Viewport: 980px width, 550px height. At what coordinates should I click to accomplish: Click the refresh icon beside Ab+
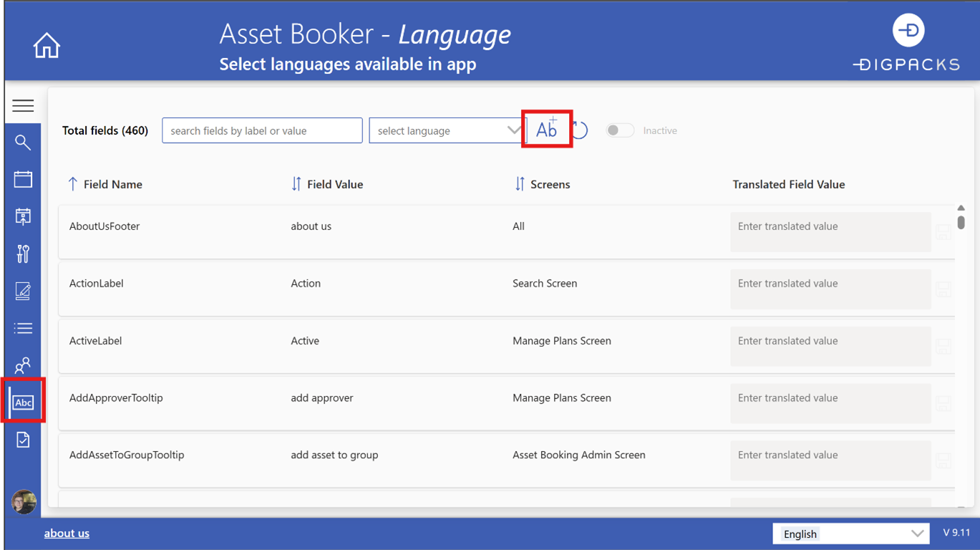coord(581,130)
